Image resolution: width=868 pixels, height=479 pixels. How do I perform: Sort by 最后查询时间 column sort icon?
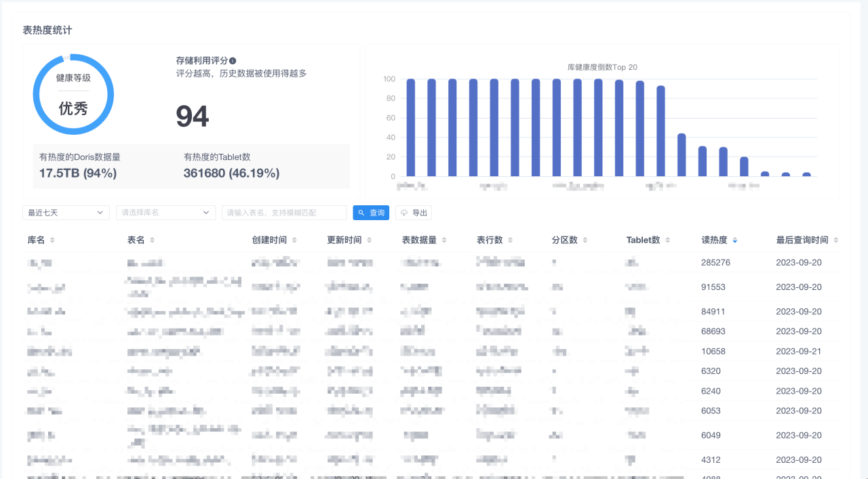point(835,241)
